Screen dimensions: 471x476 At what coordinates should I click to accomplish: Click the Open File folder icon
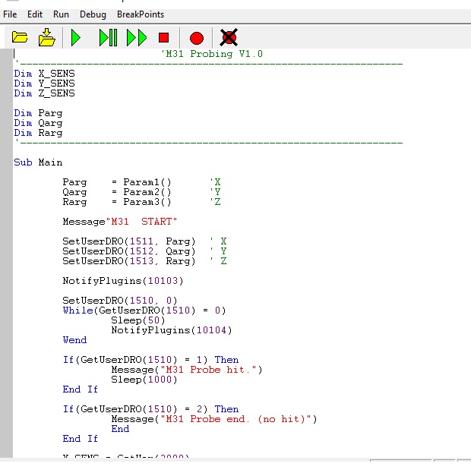pyautogui.click(x=21, y=37)
